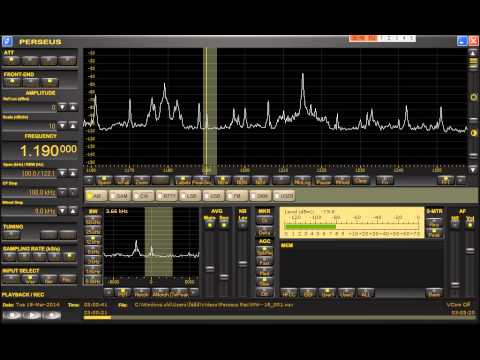Screen dimensions: 480x360
Task: Select the 25kHz bandwidth in the BW column
Action: click(93, 231)
